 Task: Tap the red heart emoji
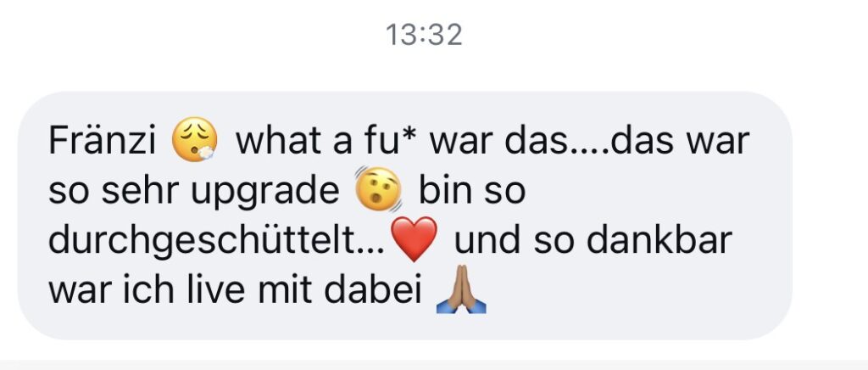click(x=414, y=239)
